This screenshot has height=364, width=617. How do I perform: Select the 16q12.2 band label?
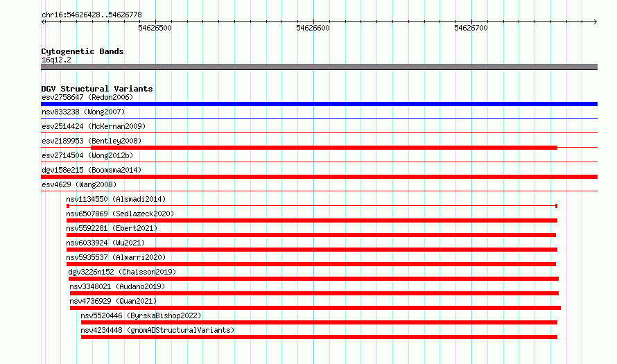coord(56,60)
